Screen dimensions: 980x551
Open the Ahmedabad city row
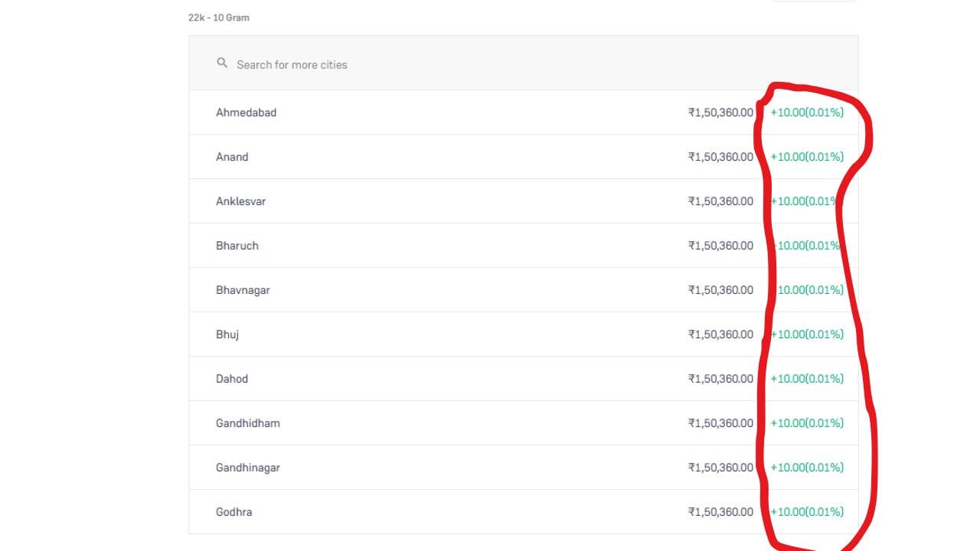pos(524,112)
